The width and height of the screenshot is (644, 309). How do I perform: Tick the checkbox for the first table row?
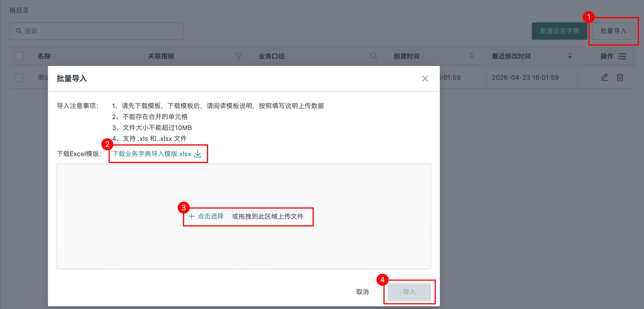tap(19, 78)
